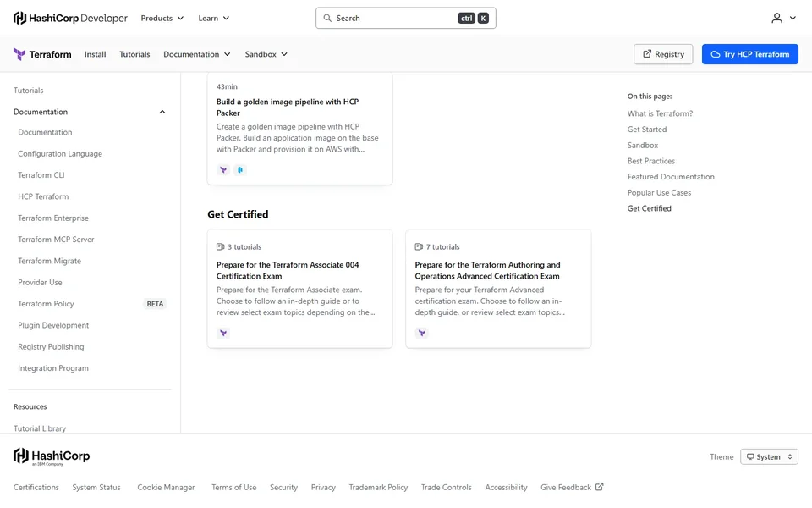Open Terms of Use footer link

click(234, 488)
